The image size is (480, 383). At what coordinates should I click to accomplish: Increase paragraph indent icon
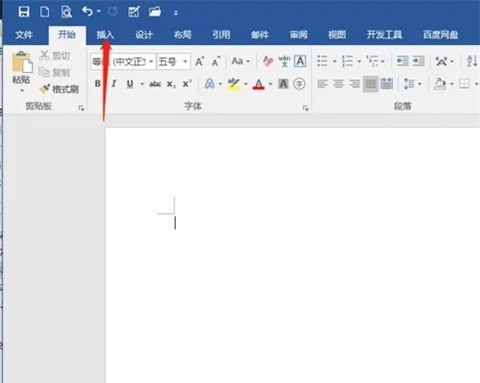[x=419, y=61]
